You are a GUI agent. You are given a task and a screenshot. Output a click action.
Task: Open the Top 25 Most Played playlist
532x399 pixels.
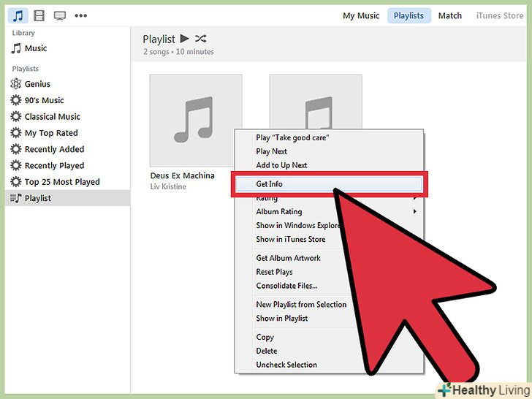coord(62,182)
